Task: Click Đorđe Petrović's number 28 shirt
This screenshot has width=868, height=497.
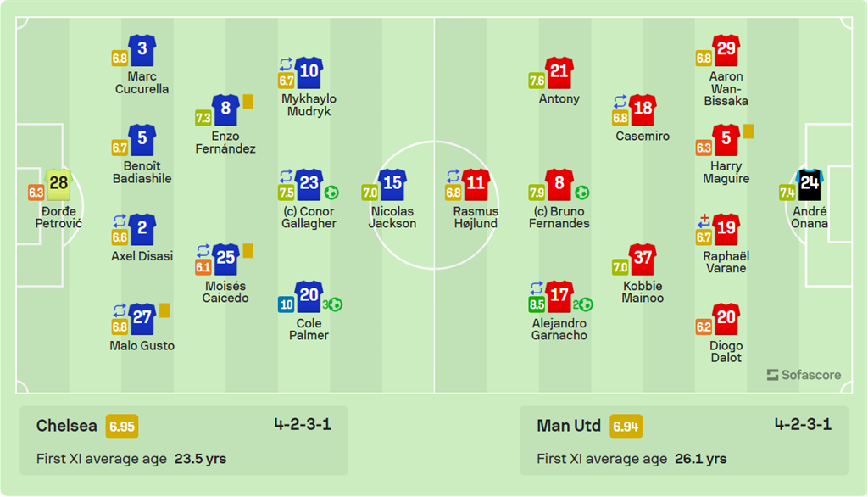Action: [x=58, y=183]
